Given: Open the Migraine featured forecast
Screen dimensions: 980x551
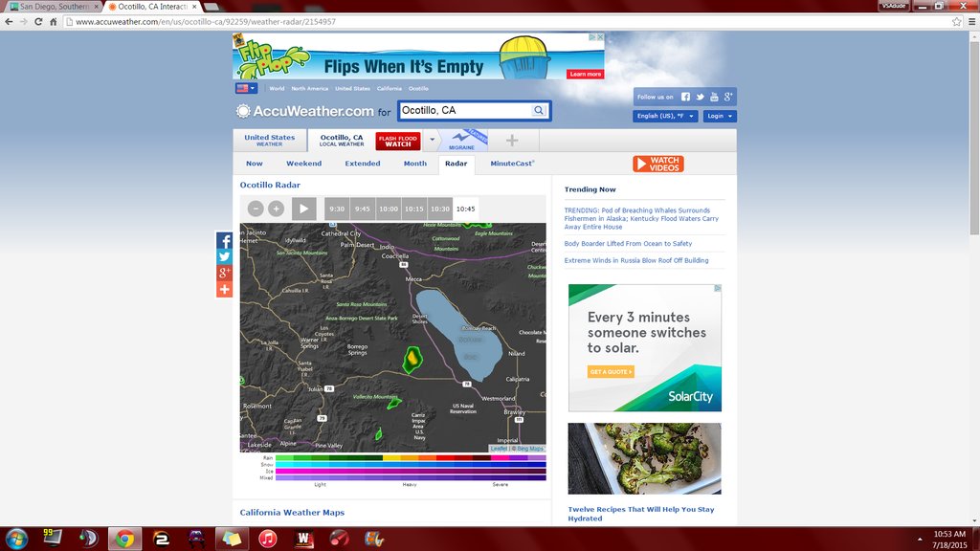Looking at the screenshot, I should pos(462,140).
